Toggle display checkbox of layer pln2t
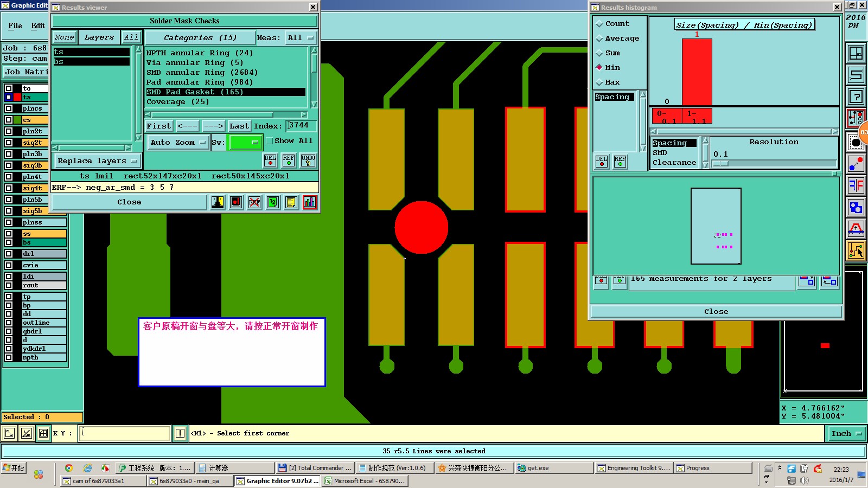 (9, 131)
